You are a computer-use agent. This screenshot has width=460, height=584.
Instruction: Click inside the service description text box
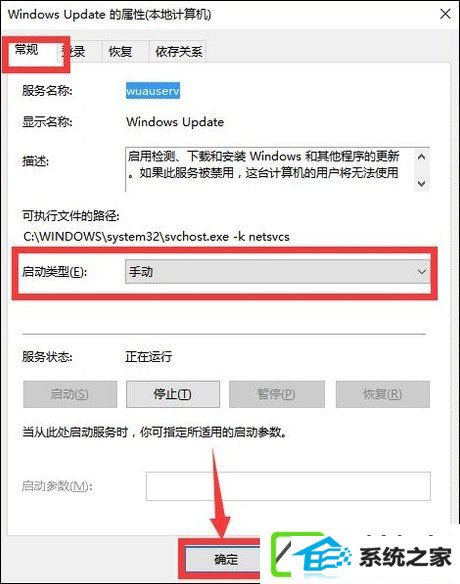[270, 169]
